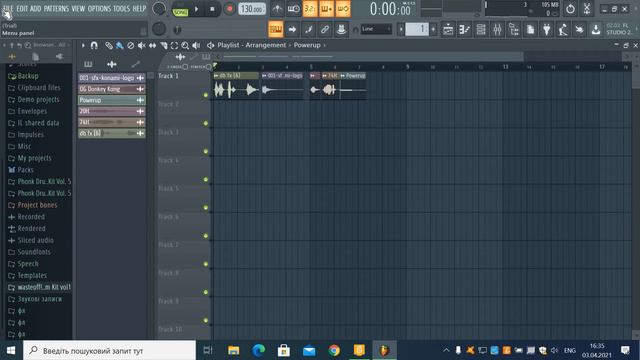Image resolution: width=640 pixels, height=360 pixels.
Task: Open the Arrangement breadcrumb menu
Action: [x=266, y=45]
